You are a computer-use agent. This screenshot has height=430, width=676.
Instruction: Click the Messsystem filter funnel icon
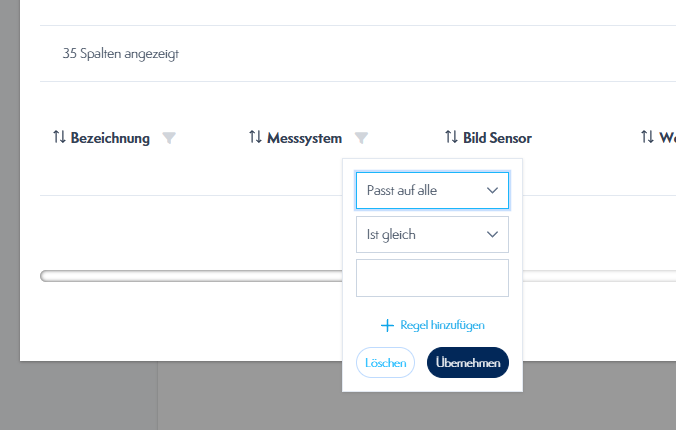tap(361, 138)
